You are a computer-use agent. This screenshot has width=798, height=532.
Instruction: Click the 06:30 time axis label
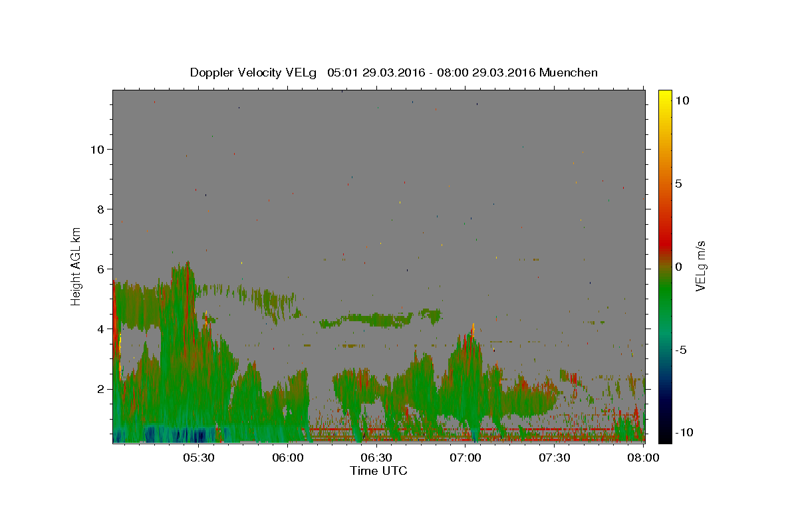[x=376, y=458]
